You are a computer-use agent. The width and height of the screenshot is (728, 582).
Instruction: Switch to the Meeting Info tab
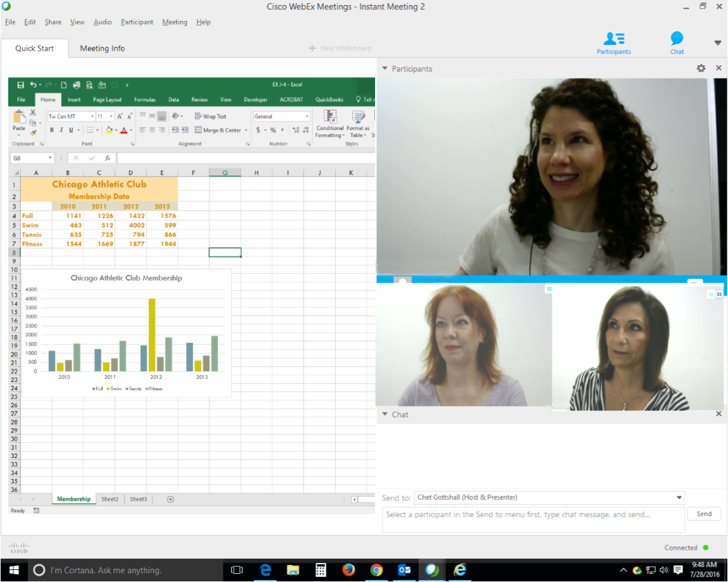point(102,47)
